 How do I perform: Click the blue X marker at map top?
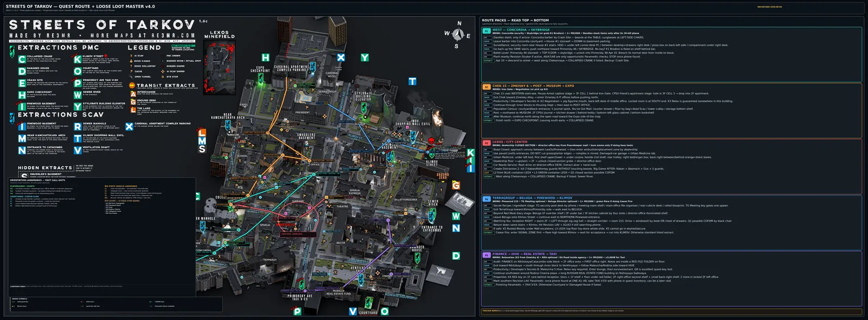pyautogui.click(x=341, y=57)
